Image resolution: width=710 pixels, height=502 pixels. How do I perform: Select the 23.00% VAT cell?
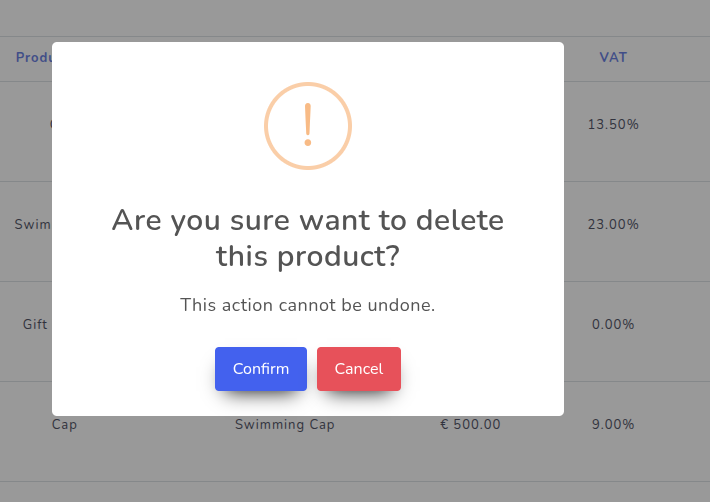click(613, 225)
